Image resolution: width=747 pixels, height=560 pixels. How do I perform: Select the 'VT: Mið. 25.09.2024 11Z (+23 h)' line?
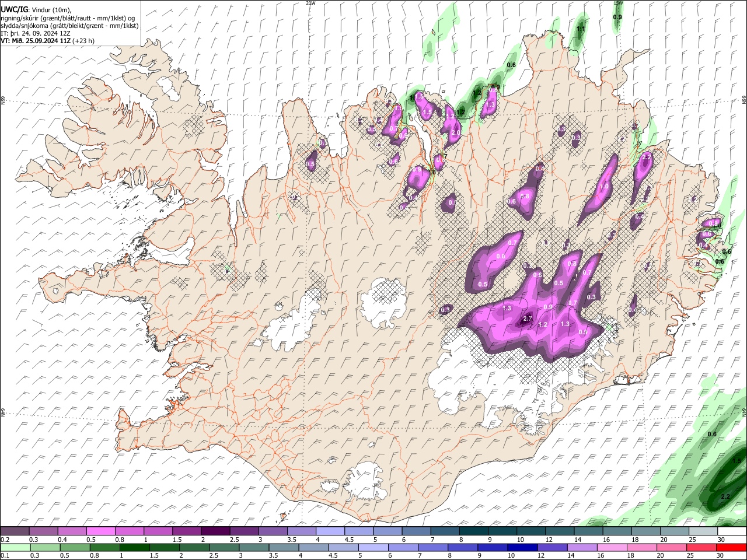pyautogui.click(x=48, y=41)
